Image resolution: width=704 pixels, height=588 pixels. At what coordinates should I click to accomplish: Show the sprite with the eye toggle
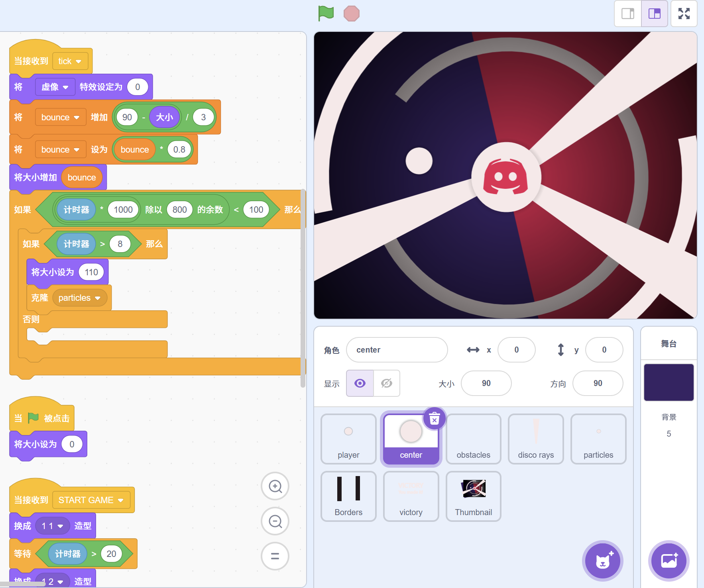click(360, 383)
